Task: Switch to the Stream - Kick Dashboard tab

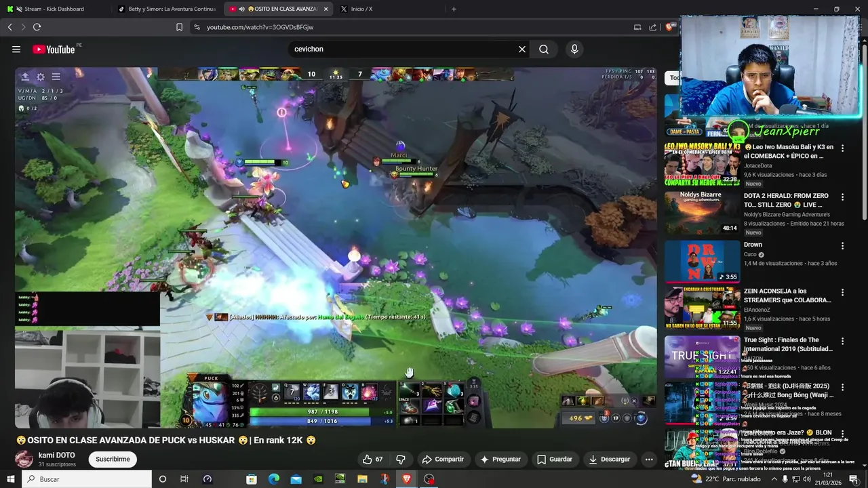Action: tap(54, 9)
